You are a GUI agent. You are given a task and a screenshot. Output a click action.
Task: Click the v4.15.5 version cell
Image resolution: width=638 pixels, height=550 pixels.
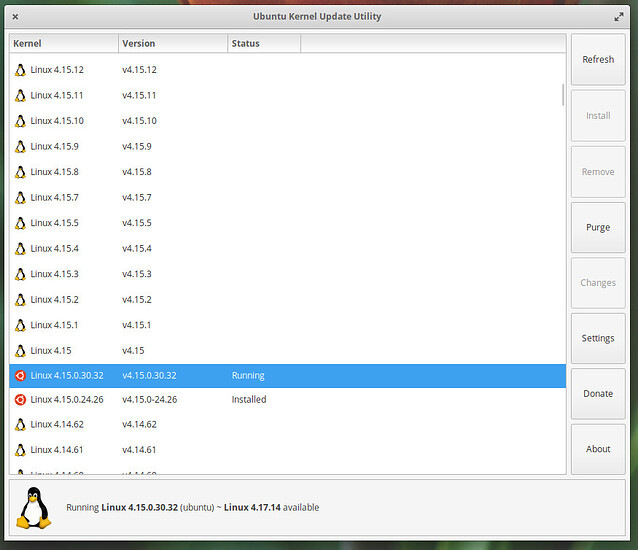[137, 223]
